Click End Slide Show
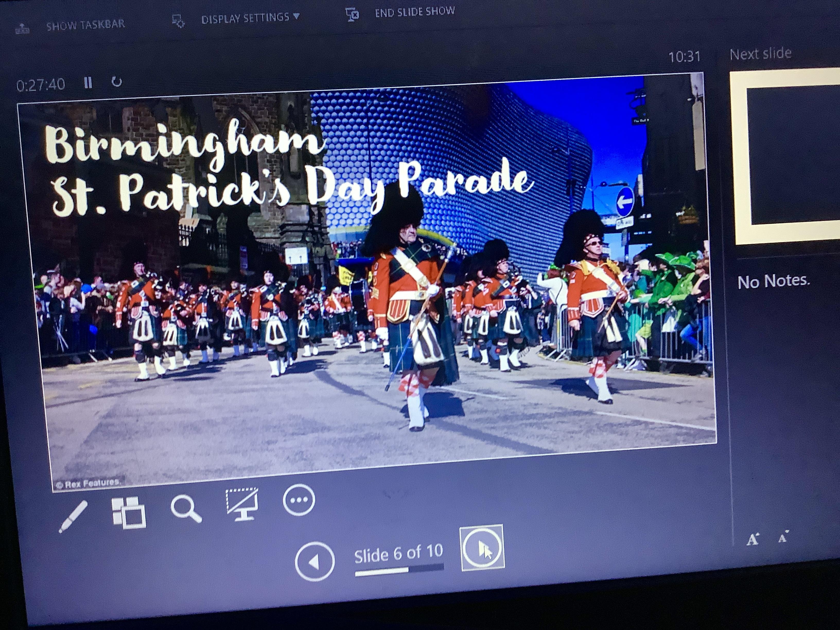 [415, 12]
